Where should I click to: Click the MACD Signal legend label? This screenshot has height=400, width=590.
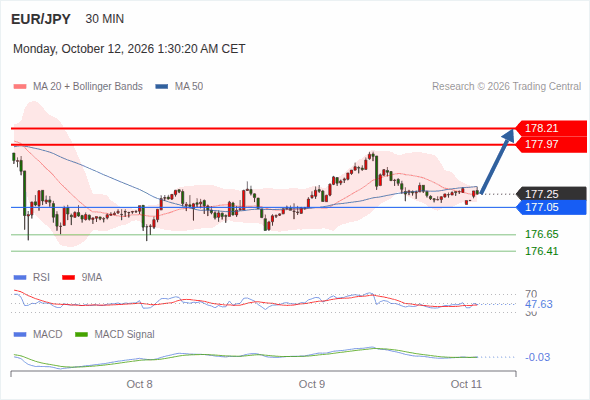pos(125,335)
